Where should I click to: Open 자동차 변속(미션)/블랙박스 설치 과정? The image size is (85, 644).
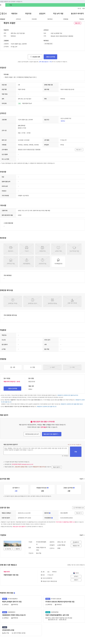tap(57, 615)
